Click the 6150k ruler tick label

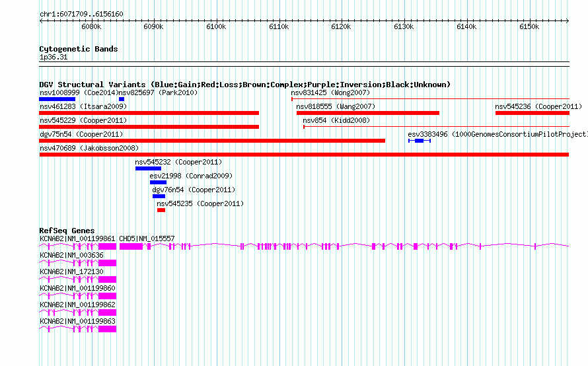coord(529,26)
